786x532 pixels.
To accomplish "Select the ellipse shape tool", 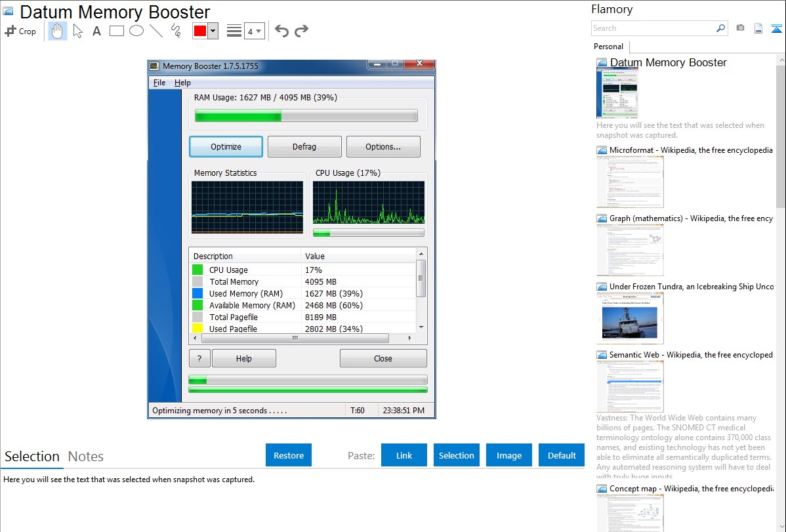I will [x=136, y=31].
